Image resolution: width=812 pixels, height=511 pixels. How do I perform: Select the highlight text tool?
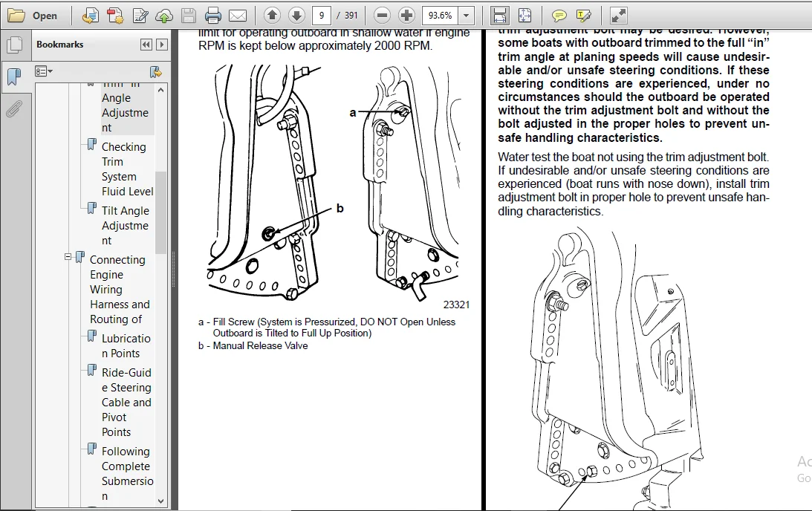[584, 16]
